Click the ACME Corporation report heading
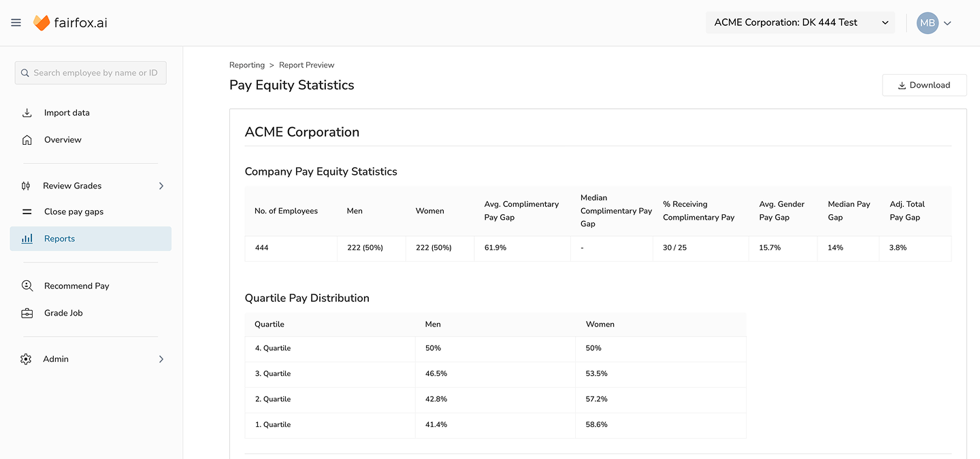 302,132
